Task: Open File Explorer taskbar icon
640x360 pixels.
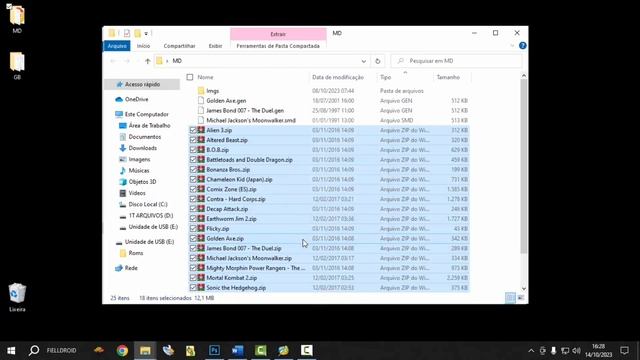Action: [145, 350]
